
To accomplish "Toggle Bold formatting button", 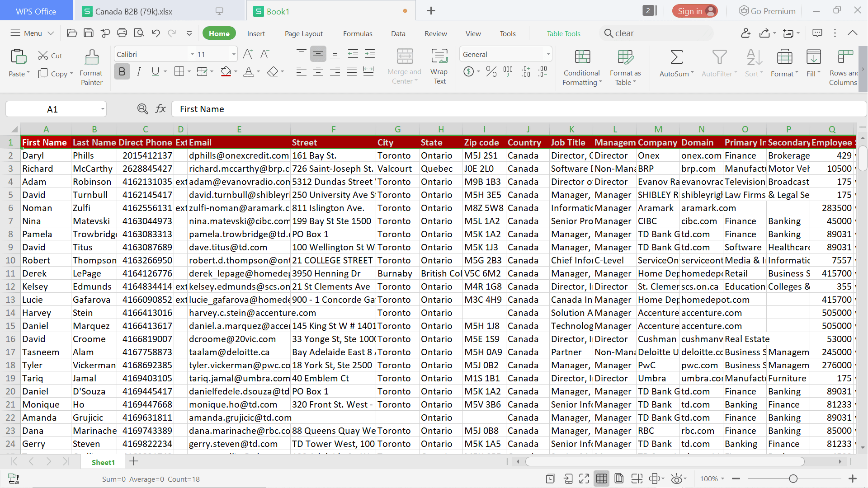I will pos(122,71).
